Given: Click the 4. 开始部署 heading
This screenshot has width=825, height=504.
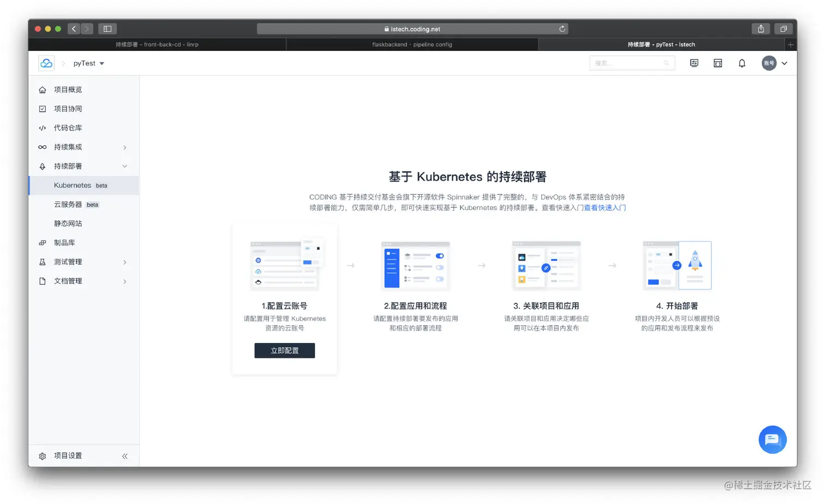Looking at the screenshot, I should pos(677,306).
